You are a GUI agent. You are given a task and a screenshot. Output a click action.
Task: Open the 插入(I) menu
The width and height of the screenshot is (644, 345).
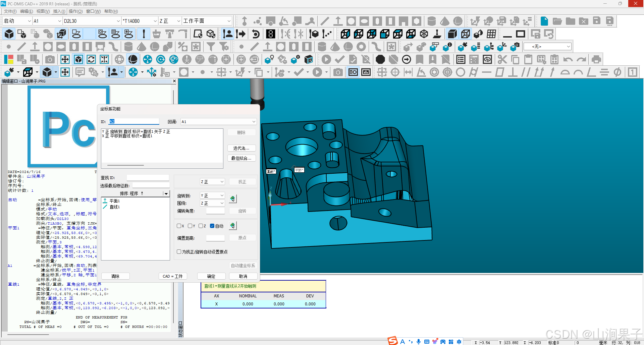[59, 11]
